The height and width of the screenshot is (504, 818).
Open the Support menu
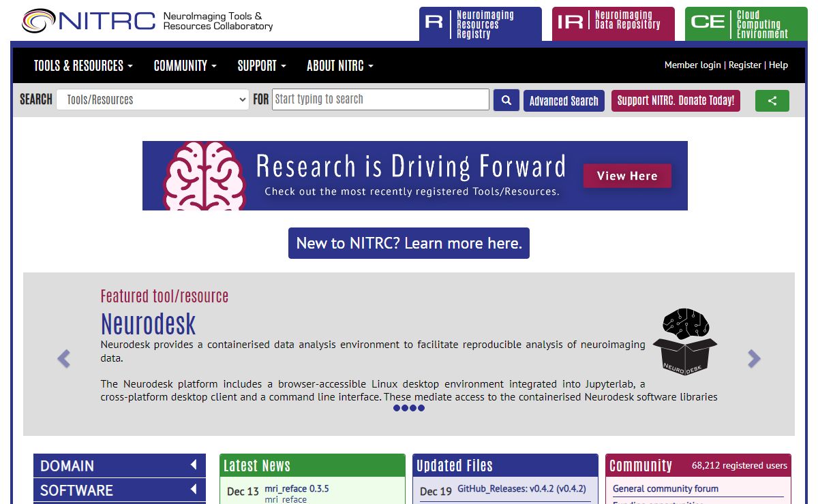[x=262, y=66]
